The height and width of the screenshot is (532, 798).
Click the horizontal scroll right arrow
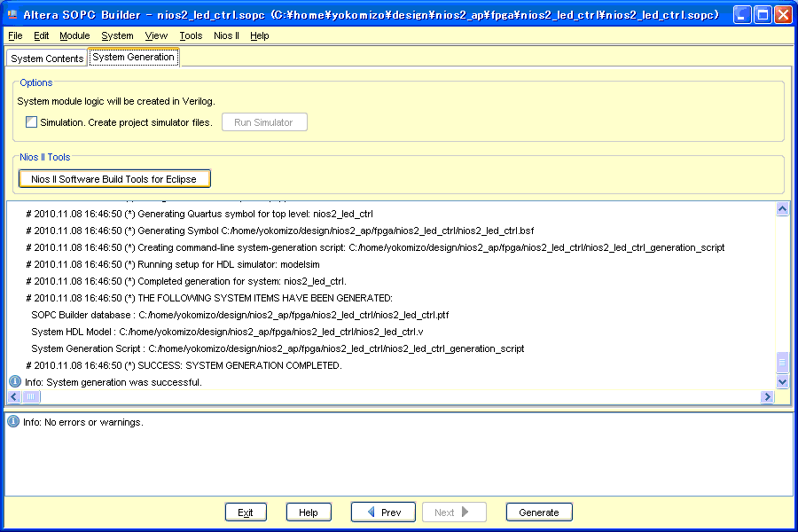(767, 396)
